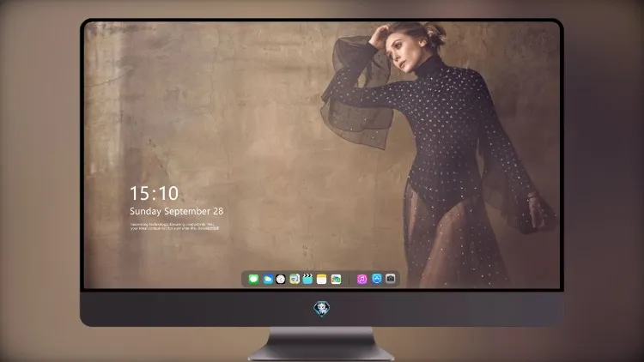Screen dimensions: 644x362
Task: Open the Photos gallery app in dock
Action: pyautogui.click(x=336, y=279)
